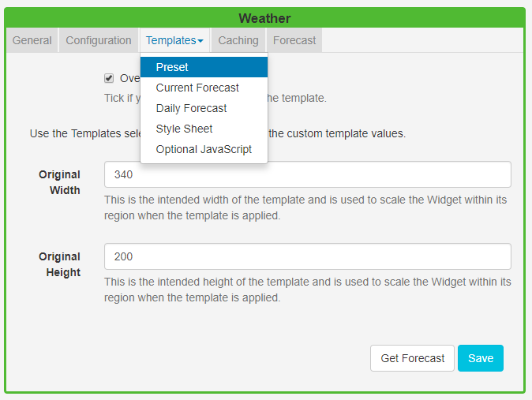
Task: Click the Original Height label
Action: tap(60, 264)
